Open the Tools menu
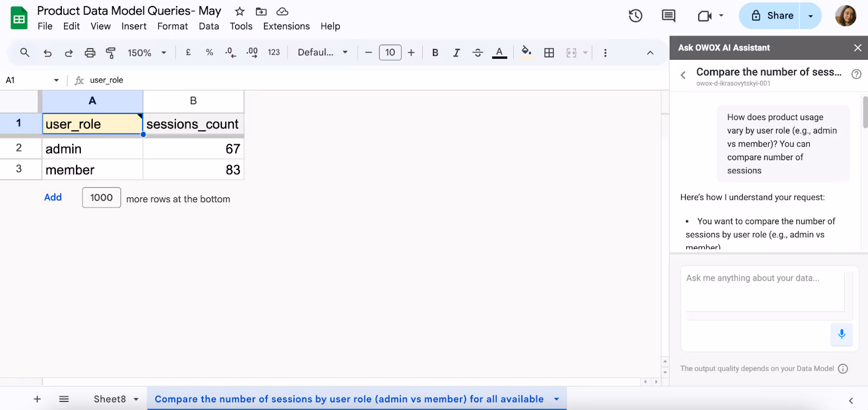Screen dimensions: 868x410 241,26
